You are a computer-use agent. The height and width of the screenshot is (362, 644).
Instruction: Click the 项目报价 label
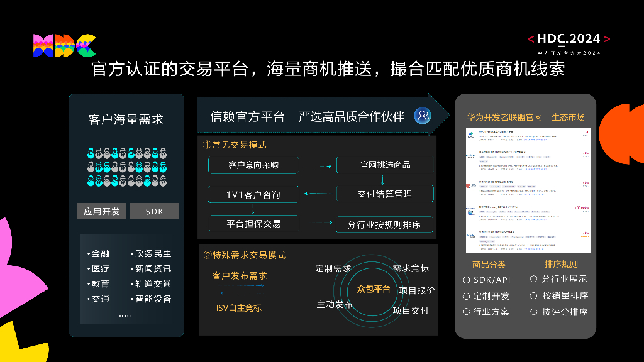(x=417, y=290)
